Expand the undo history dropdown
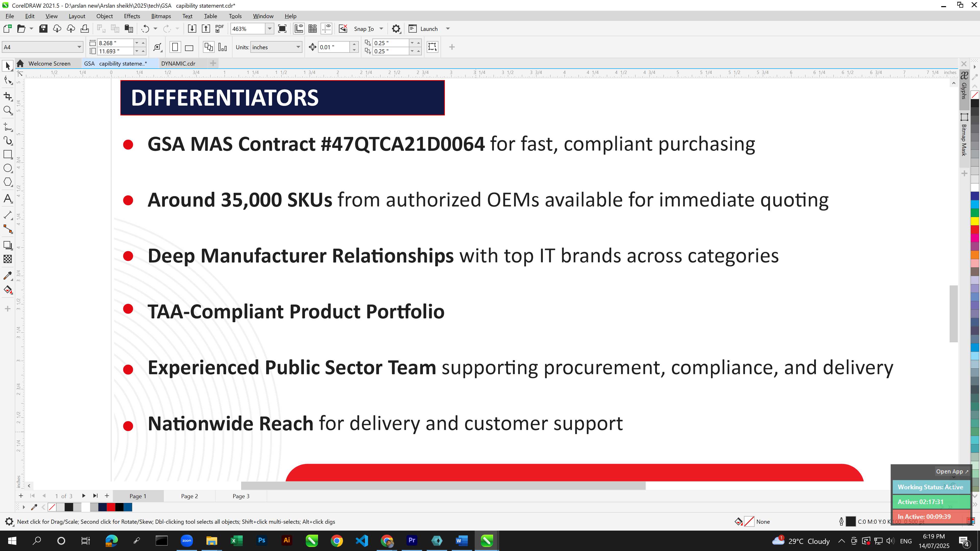The height and width of the screenshot is (551, 980). tap(155, 29)
